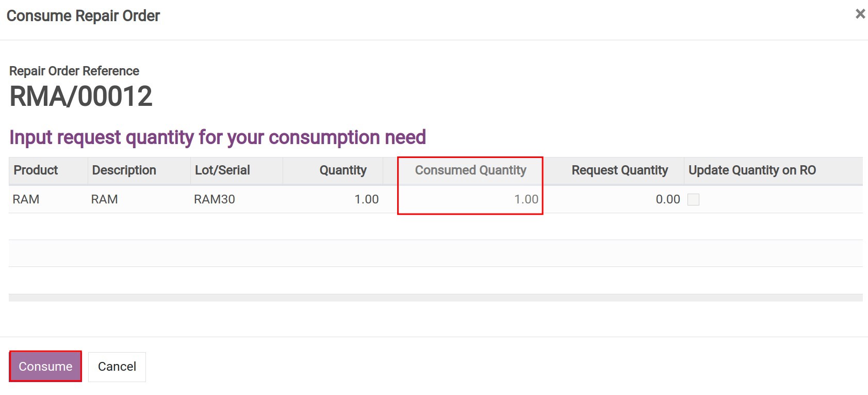
Task: Select the RAM30 lot/serial cell
Action: point(214,199)
